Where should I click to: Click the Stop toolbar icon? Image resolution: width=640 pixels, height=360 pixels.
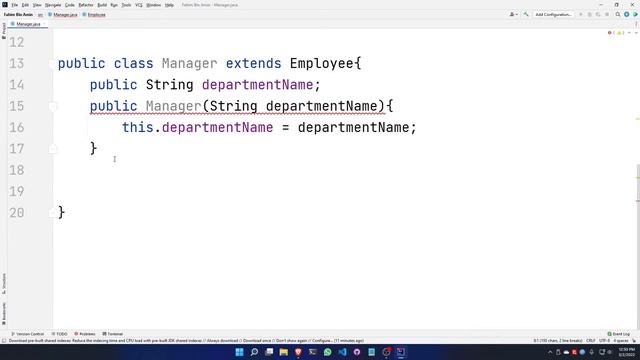coord(607,14)
